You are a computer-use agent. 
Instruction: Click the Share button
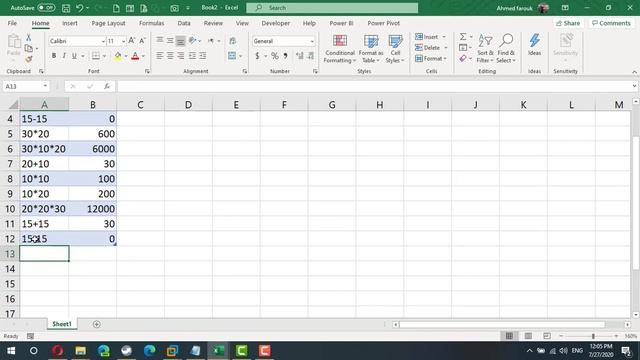568,23
